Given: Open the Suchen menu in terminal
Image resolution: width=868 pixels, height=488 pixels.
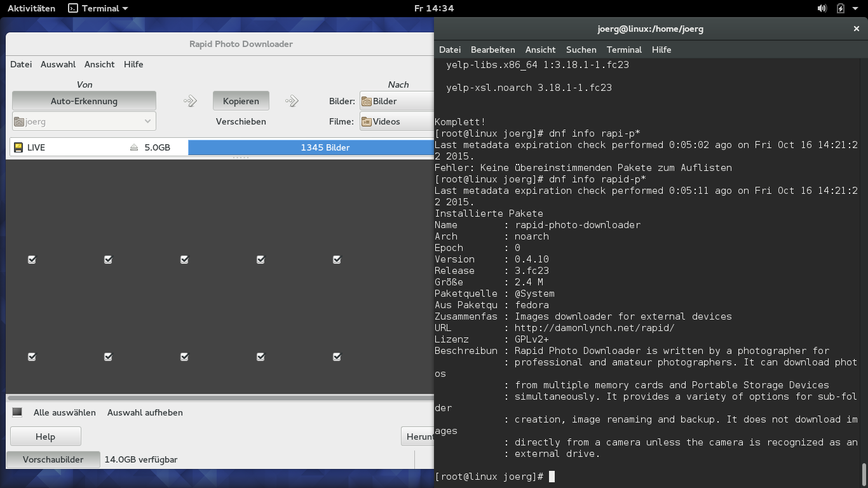Looking at the screenshot, I should coord(581,50).
